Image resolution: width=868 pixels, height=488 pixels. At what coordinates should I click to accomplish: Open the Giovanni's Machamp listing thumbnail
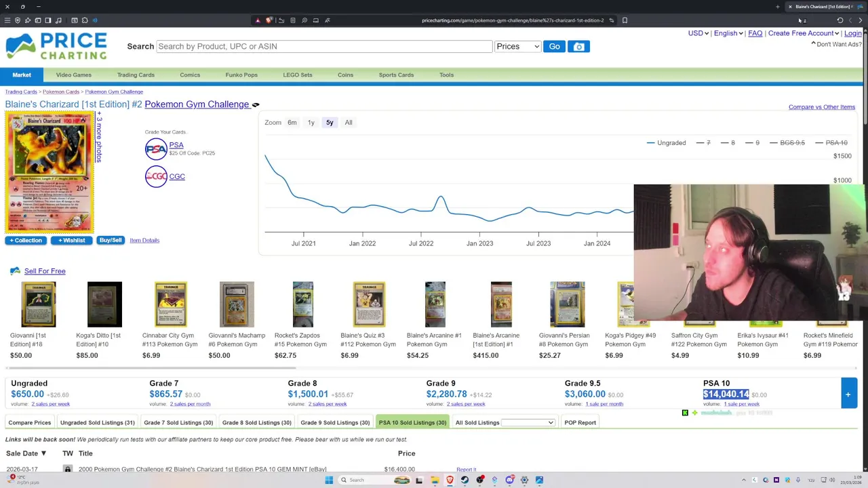tap(237, 304)
